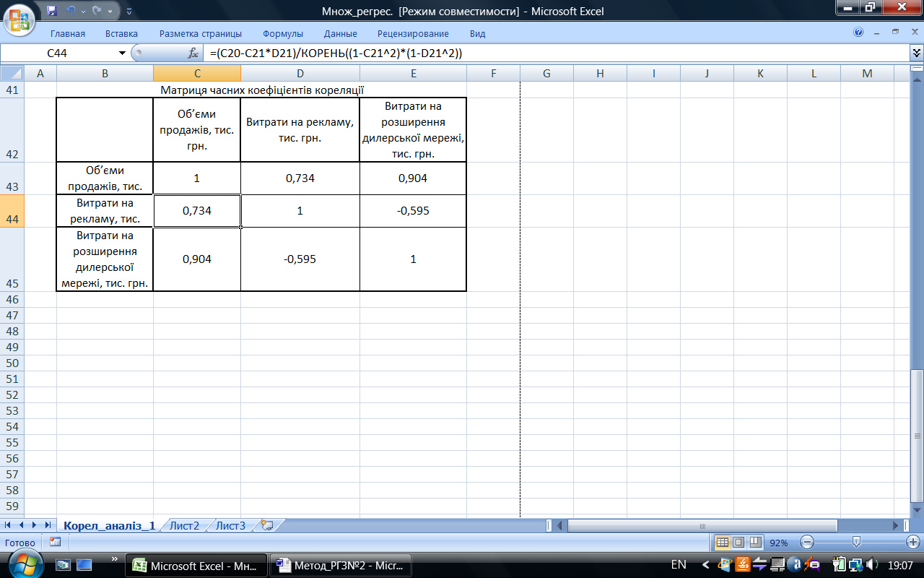Switch to the Лист2 sheet tab

(x=184, y=525)
